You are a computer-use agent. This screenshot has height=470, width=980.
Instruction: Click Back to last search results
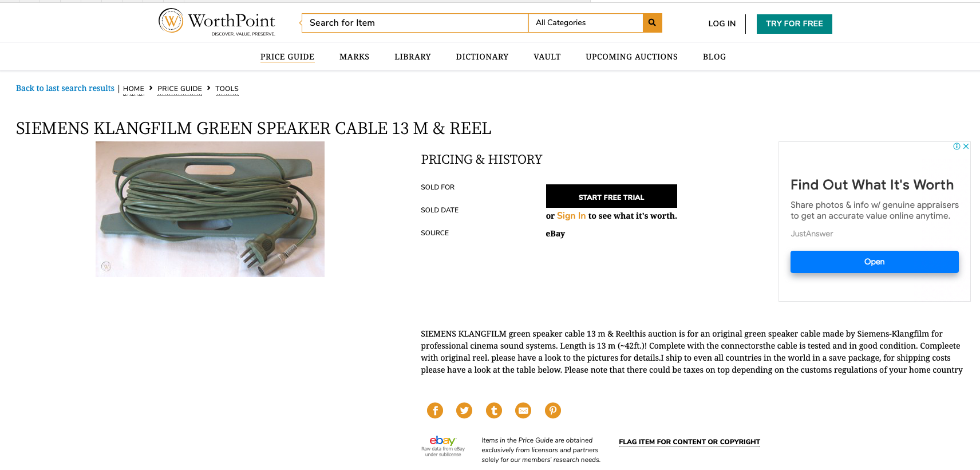pyautogui.click(x=65, y=88)
